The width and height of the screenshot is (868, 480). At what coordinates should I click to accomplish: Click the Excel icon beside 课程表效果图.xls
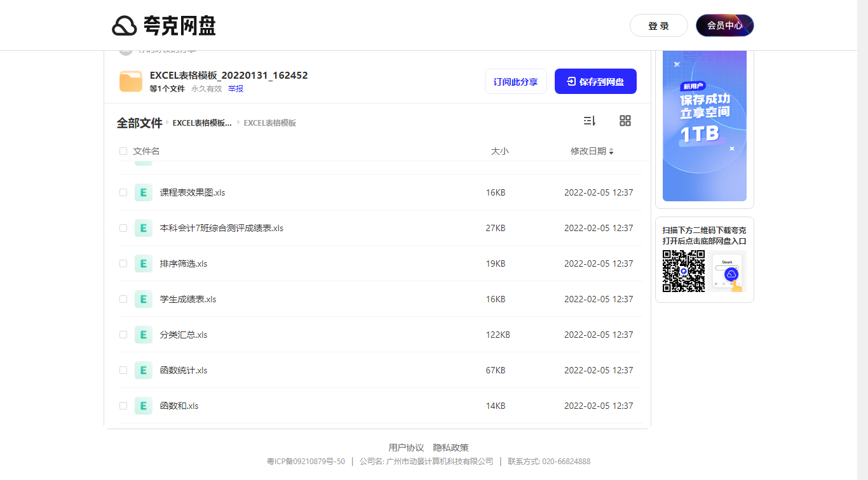143,192
